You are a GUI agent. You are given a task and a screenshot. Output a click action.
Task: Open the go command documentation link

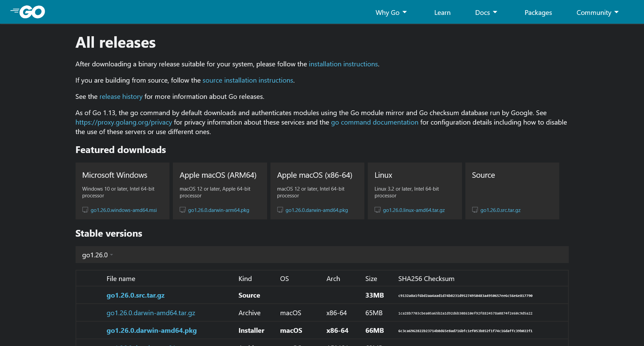pyautogui.click(x=374, y=122)
